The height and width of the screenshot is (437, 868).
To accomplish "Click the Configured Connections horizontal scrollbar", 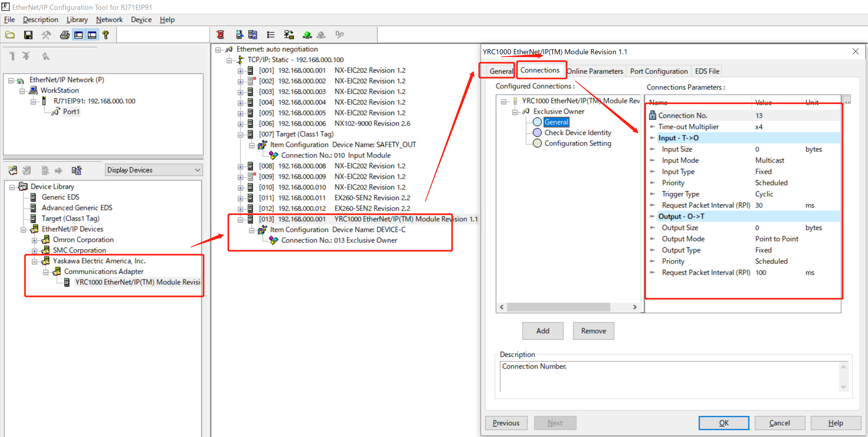I will pyautogui.click(x=558, y=307).
